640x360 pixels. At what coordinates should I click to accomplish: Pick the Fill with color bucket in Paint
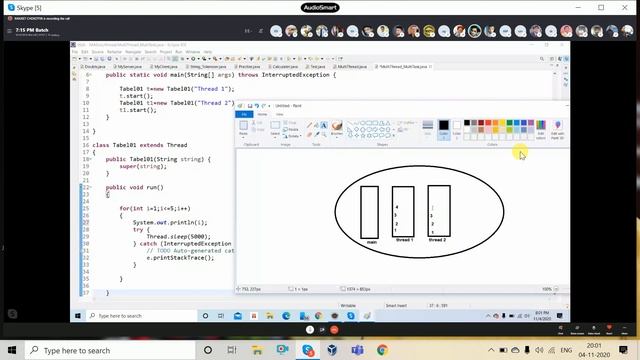point(316,124)
